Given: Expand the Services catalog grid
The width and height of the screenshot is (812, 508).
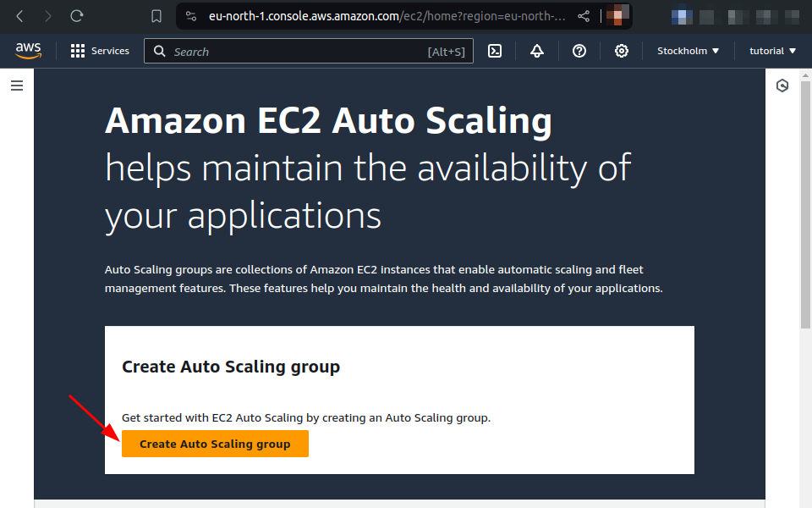Looking at the screenshot, I should (x=77, y=51).
